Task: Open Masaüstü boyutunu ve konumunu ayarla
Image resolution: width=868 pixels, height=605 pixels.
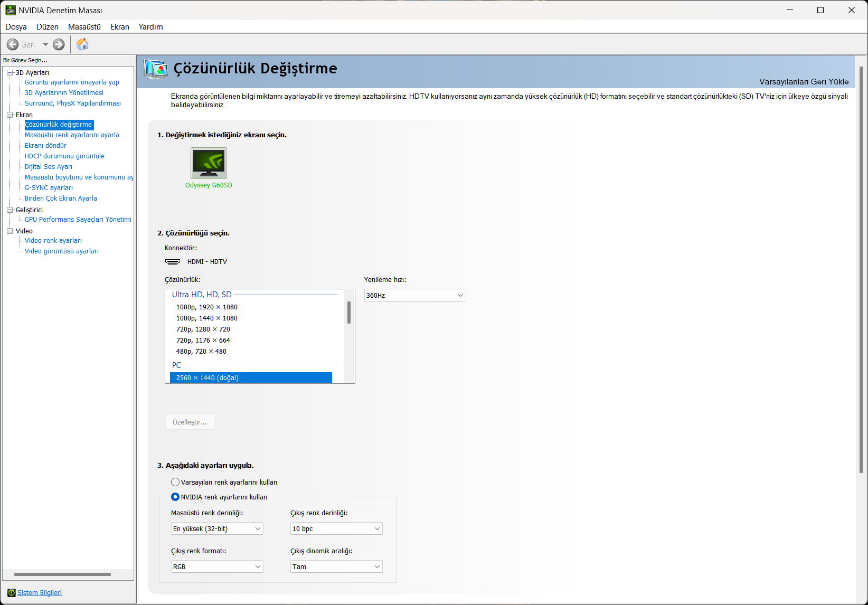Action: tap(79, 177)
